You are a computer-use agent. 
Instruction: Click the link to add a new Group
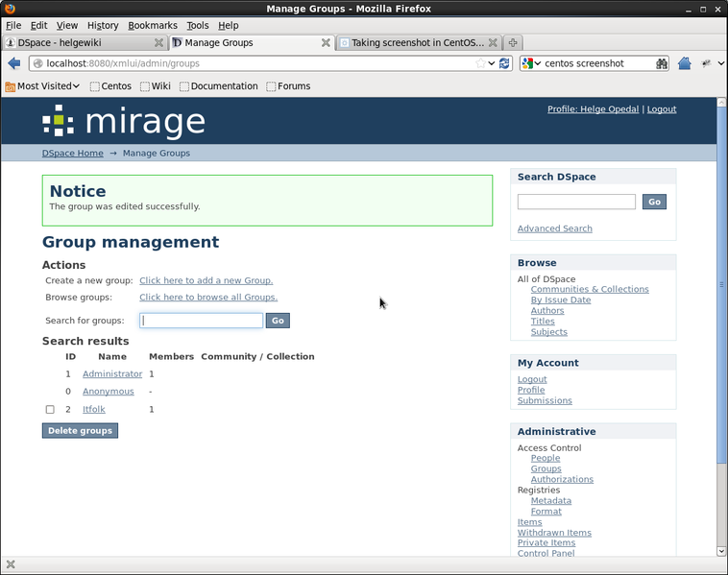point(206,280)
